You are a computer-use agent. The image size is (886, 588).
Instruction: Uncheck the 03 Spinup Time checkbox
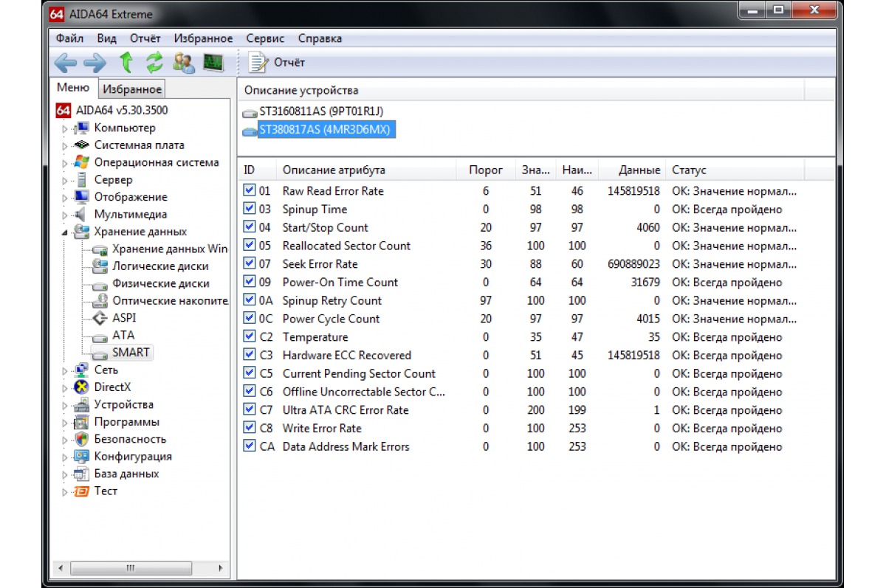coord(250,209)
